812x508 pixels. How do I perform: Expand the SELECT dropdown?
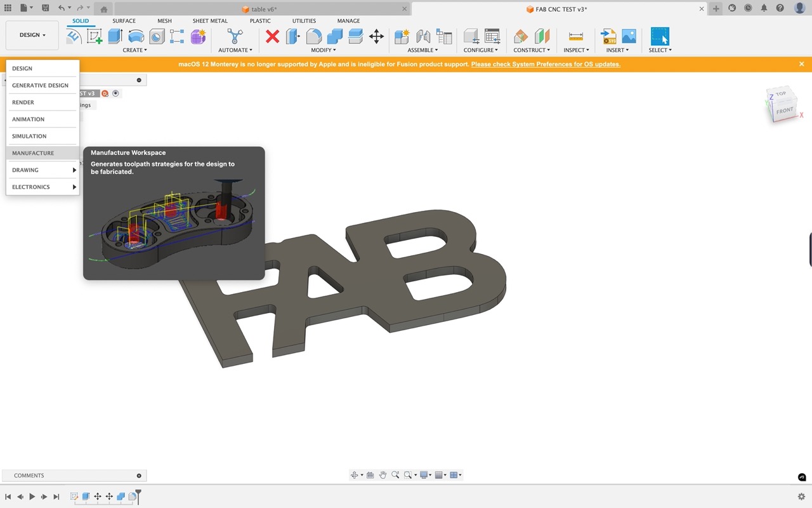tap(660, 50)
